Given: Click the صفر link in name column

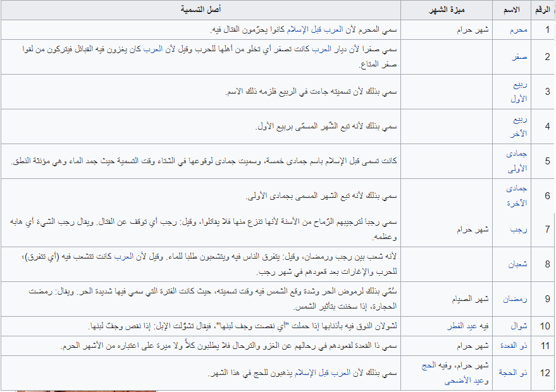Looking at the screenshot, I should tap(520, 57).
